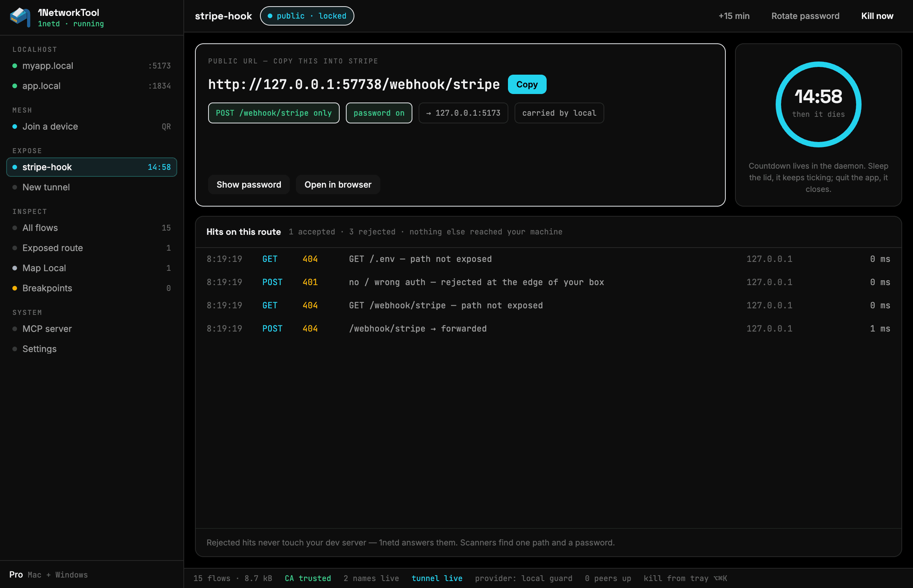Viewport: 913px width, 588px height.
Task: Click the tunnel live status indicator
Action: click(437, 578)
